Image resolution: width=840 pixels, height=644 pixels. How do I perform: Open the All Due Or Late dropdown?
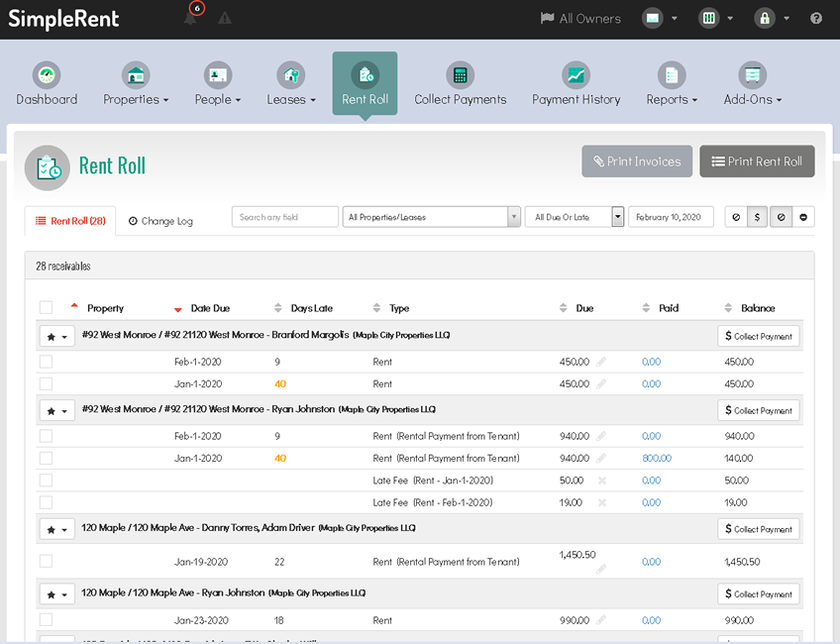(575, 217)
